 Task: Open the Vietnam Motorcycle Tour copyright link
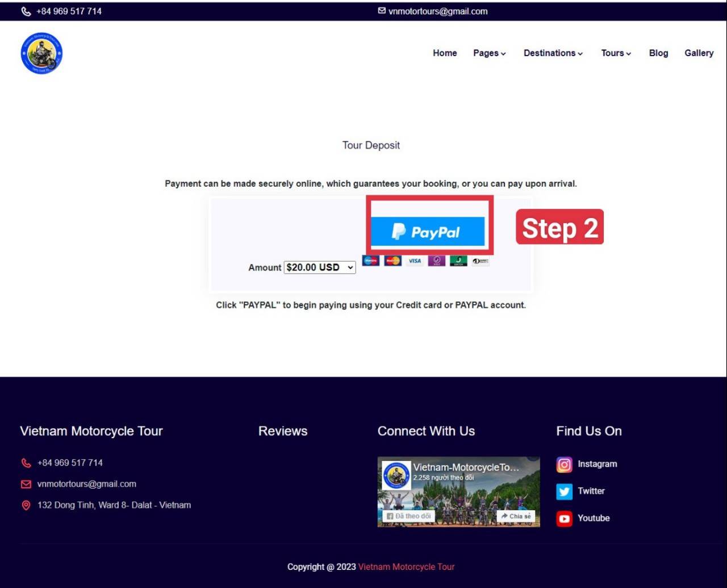(x=406, y=566)
